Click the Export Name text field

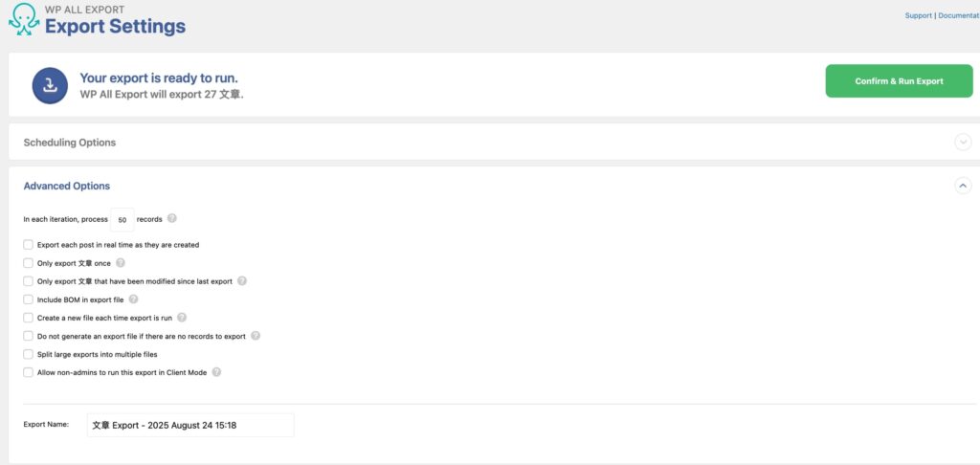click(x=190, y=425)
